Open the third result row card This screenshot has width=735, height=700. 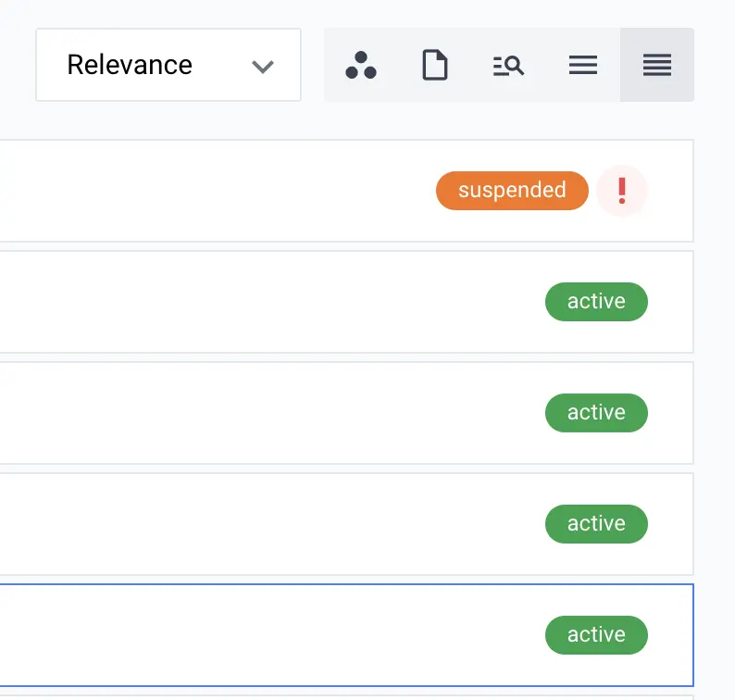coord(346,413)
